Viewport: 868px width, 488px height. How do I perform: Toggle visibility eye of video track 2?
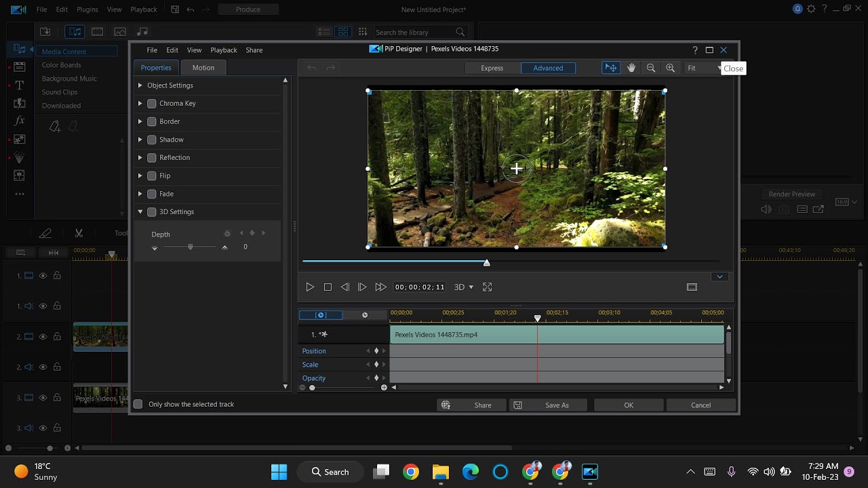tap(43, 337)
